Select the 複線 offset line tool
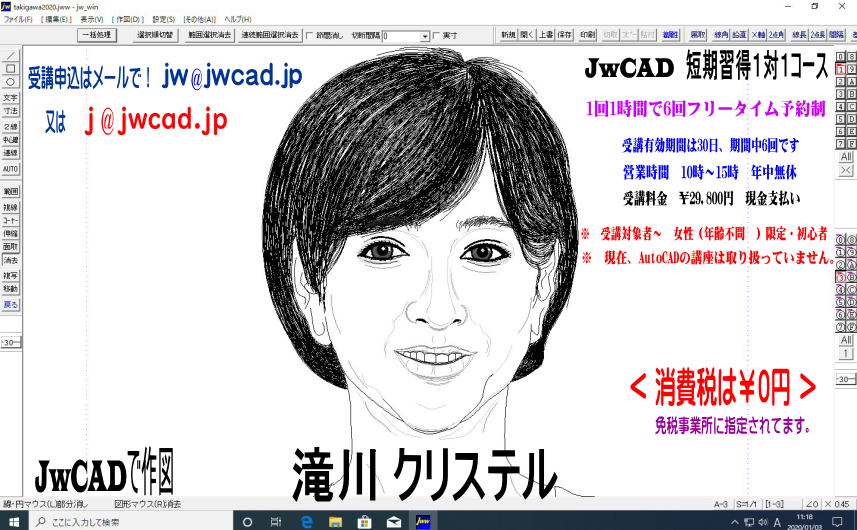857x530 pixels. point(11,208)
